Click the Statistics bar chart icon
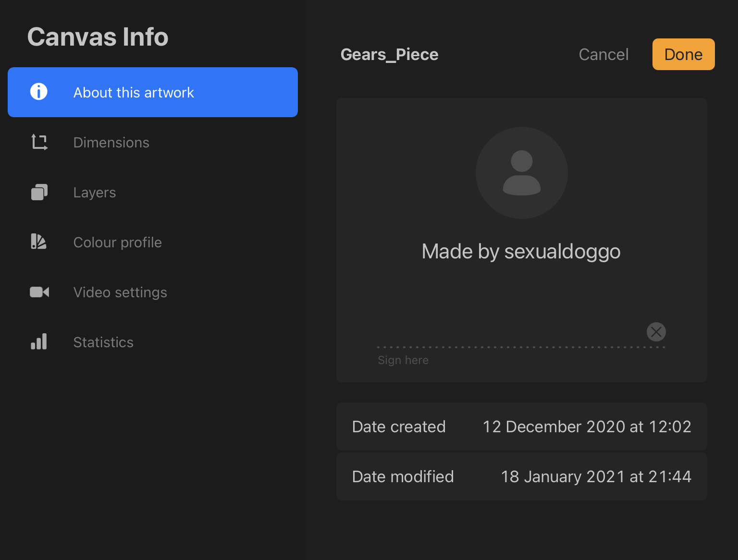This screenshot has height=560, width=738. (39, 341)
